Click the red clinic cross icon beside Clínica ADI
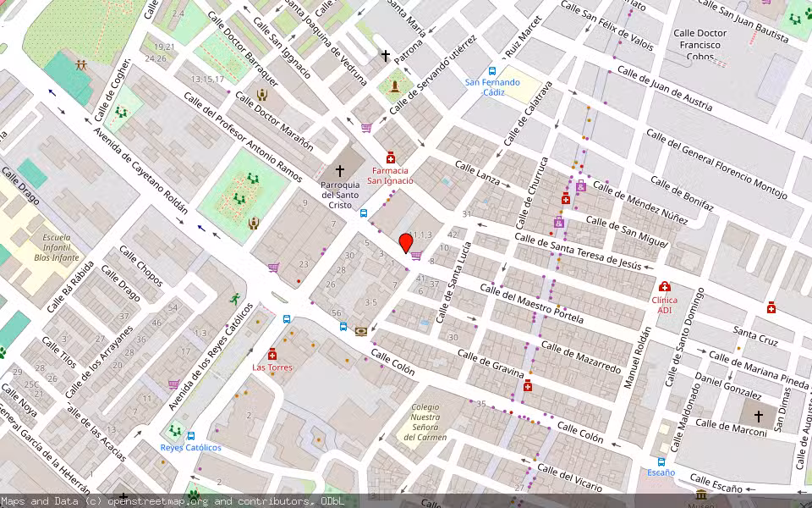The width and height of the screenshot is (812, 508). [665, 285]
